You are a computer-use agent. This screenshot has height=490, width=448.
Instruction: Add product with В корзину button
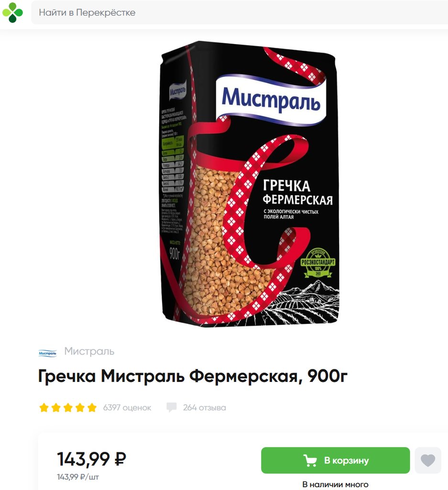(x=335, y=460)
